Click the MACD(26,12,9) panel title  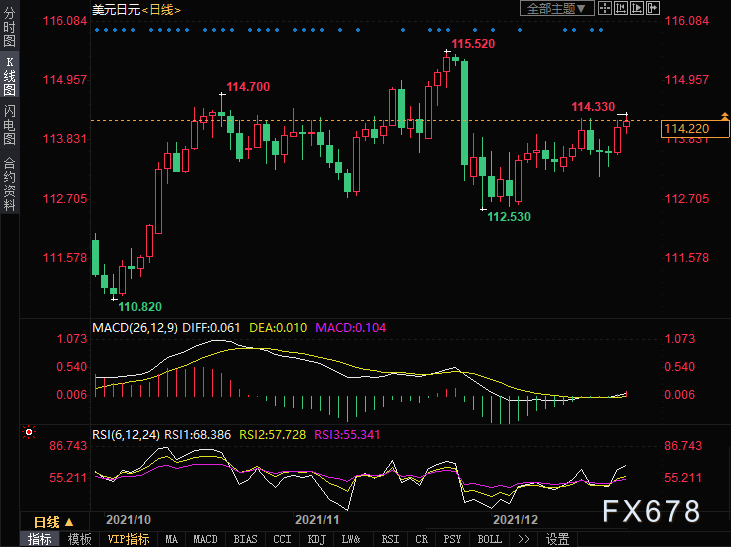pos(135,328)
